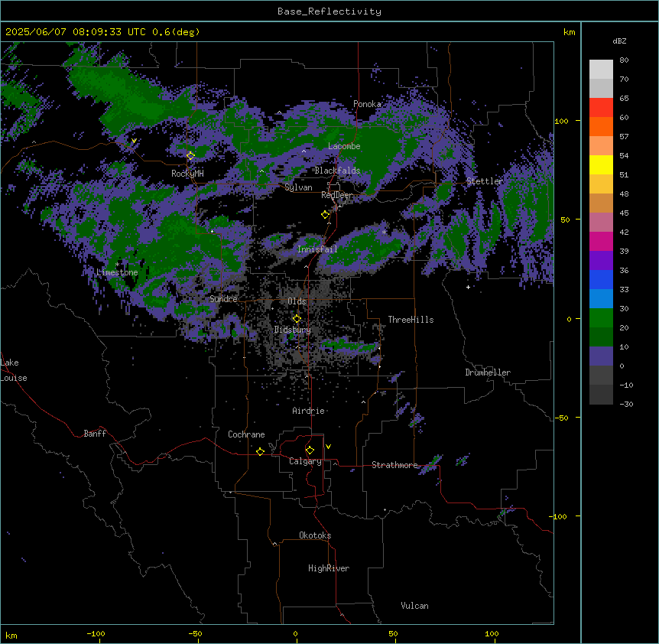Click the white plus marker southeast of Stettler
Viewport: 659px width, 644px height.
pyautogui.click(x=468, y=287)
